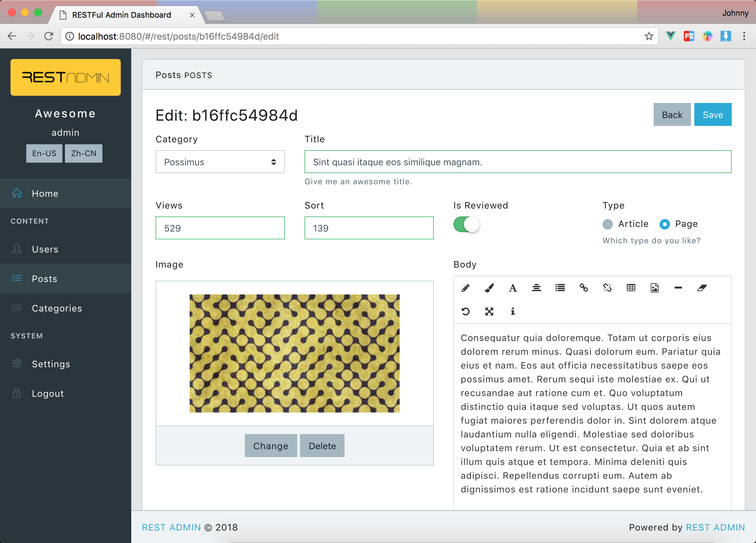The width and height of the screenshot is (756, 543).
Task: Go to Categories in the sidebar
Action: [x=57, y=308]
